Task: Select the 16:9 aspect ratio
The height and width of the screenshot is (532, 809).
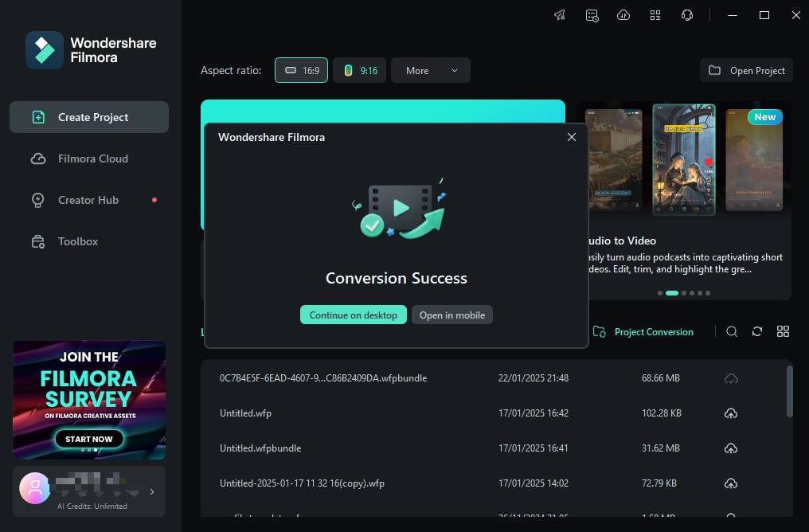Action: [x=301, y=70]
